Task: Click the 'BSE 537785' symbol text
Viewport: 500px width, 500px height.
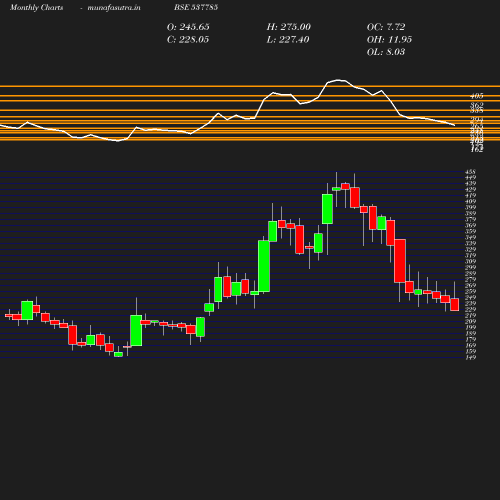Action: (196, 7)
